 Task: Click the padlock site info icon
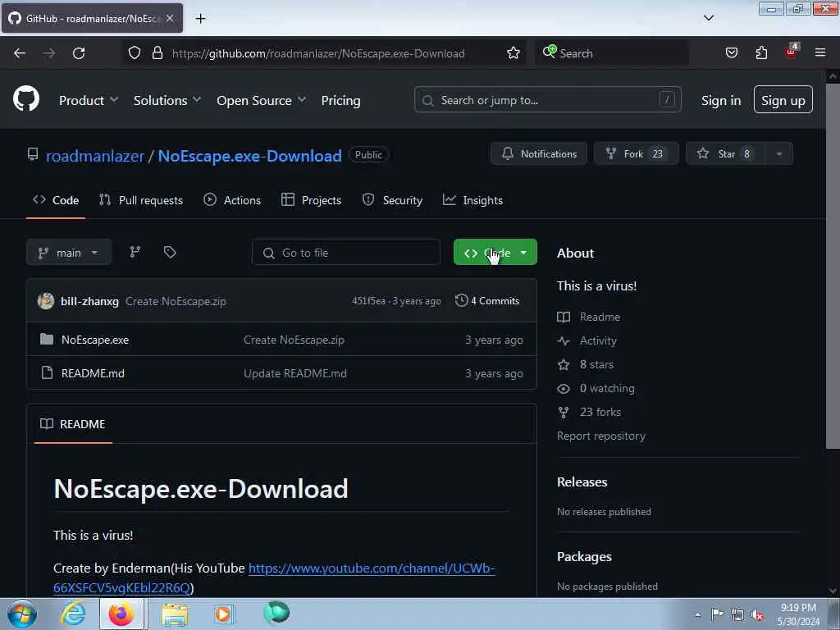coord(157,52)
